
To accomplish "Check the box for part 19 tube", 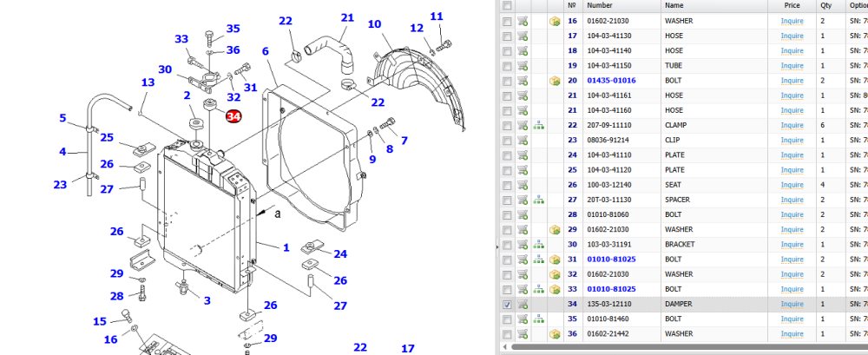I will (x=507, y=66).
